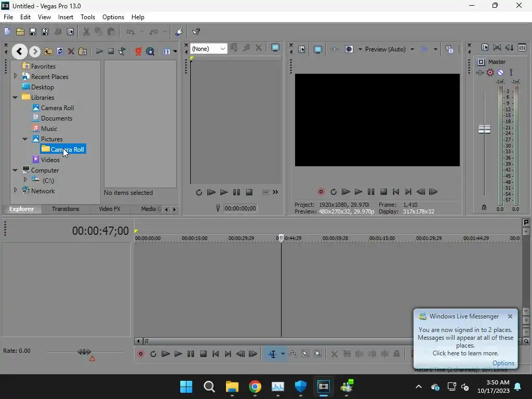Go up one folder level in Explorer

(48, 51)
